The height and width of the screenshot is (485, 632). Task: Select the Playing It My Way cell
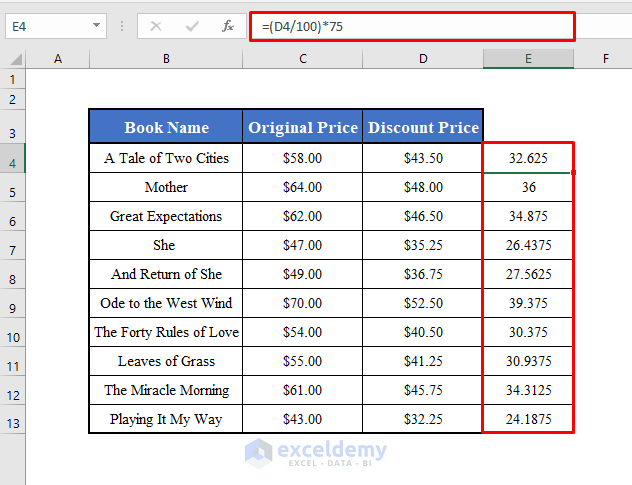tap(166, 419)
